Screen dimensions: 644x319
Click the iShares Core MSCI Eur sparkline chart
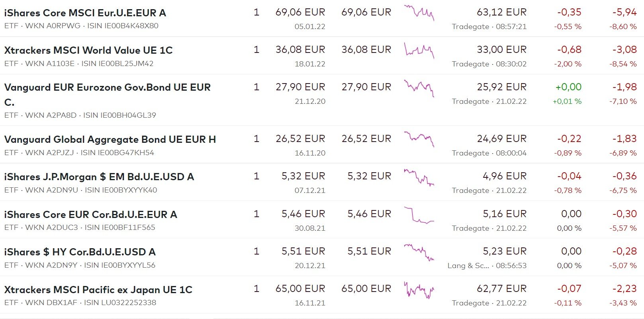419,13
